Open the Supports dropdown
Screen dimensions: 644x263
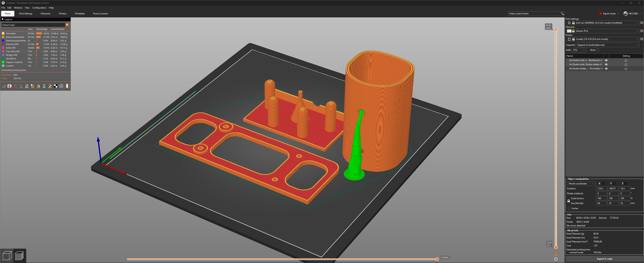(608, 45)
